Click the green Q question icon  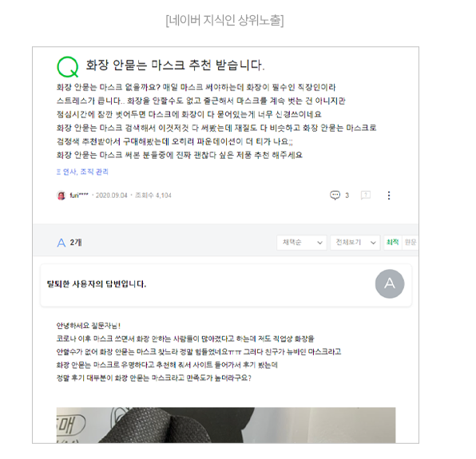click(x=68, y=67)
